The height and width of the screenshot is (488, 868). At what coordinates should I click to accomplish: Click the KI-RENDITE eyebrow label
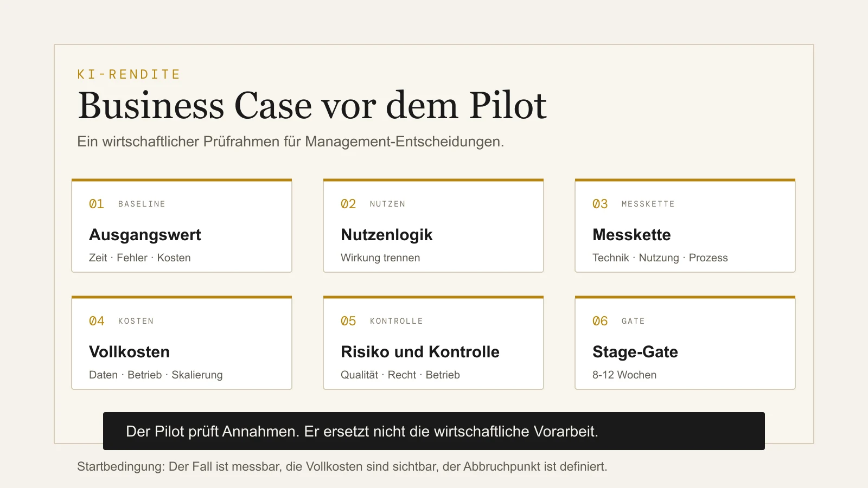click(x=129, y=74)
